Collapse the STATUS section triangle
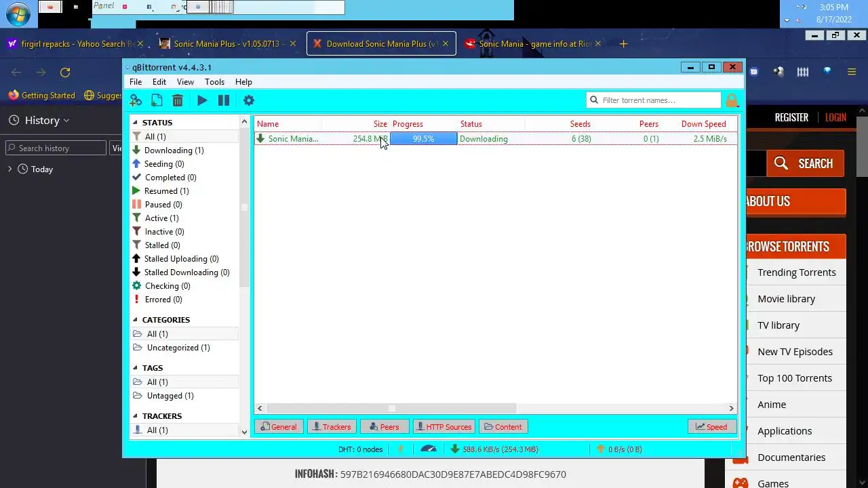Viewport: 868px width, 488px height. 136,123
